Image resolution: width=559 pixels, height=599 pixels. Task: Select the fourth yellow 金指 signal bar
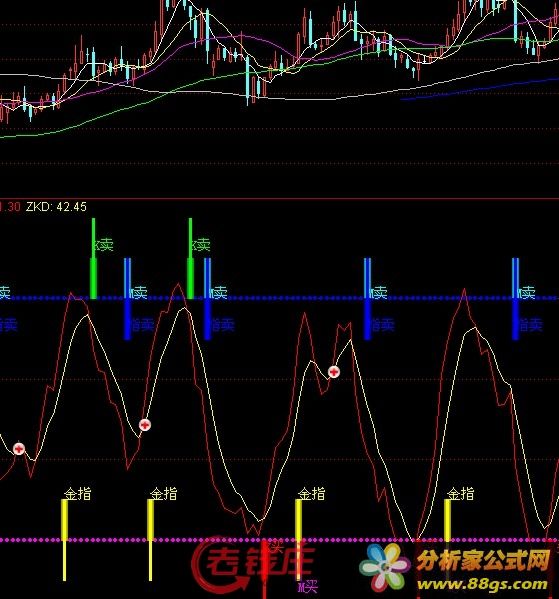click(x=447, y=521)
